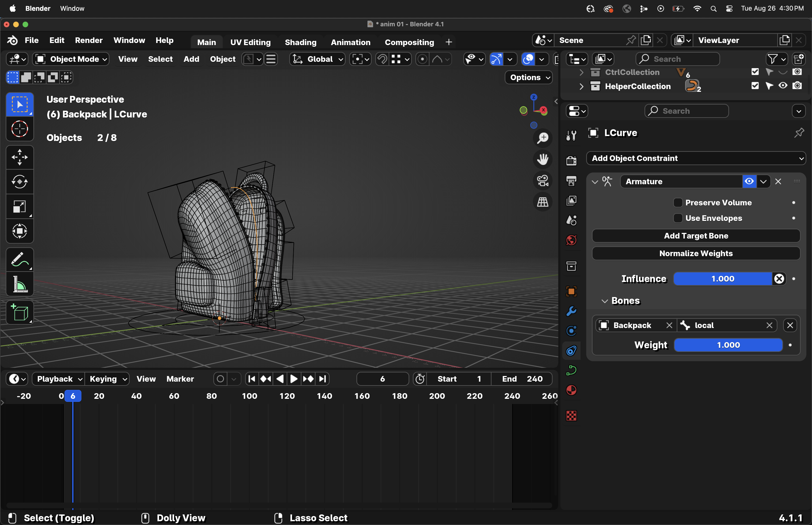Click the zoom magnifier in viewport
This screenshot has height=525, width=812.
pos(543,138)
